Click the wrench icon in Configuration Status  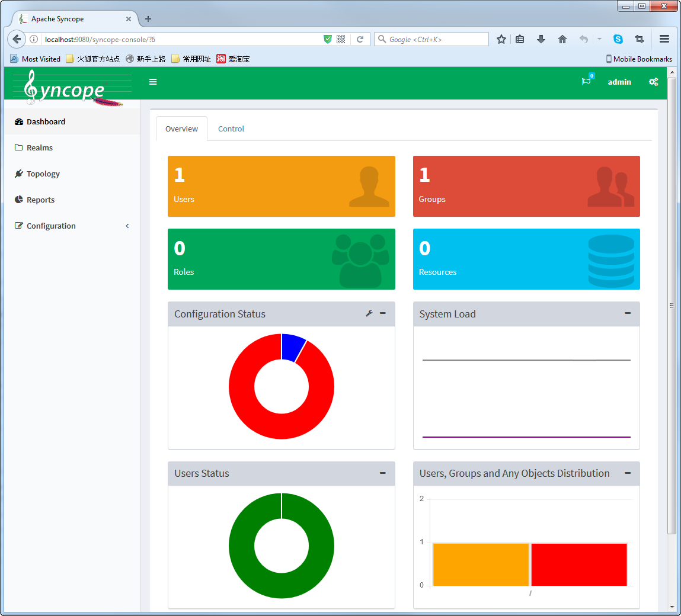click(369, 313)
